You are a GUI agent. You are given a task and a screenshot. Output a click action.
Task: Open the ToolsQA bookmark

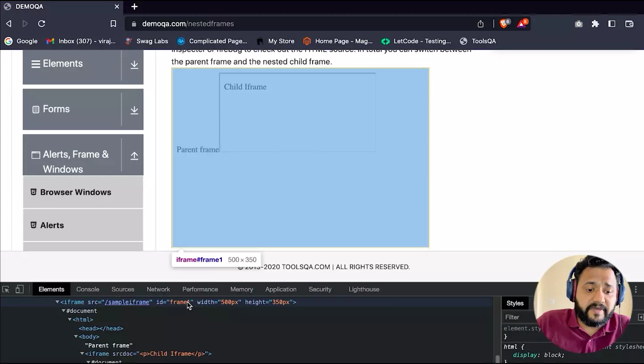point(478,41)
